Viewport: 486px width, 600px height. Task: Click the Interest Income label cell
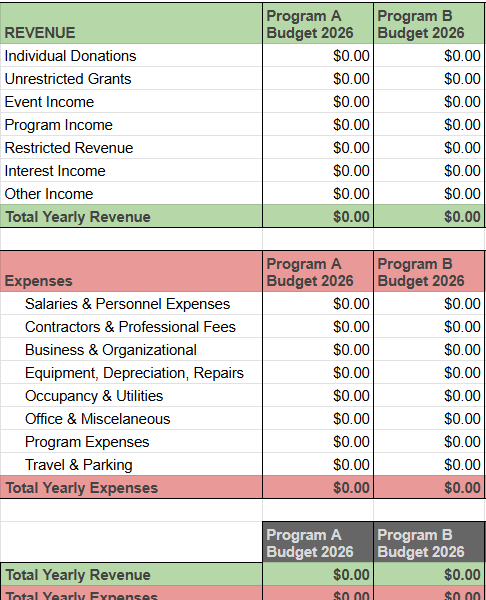click(131, 170)
